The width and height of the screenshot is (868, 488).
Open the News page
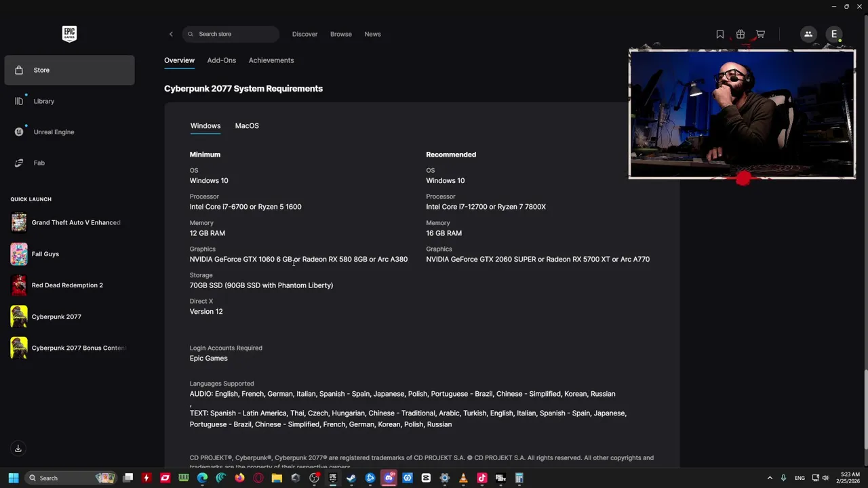click(372, 34)
